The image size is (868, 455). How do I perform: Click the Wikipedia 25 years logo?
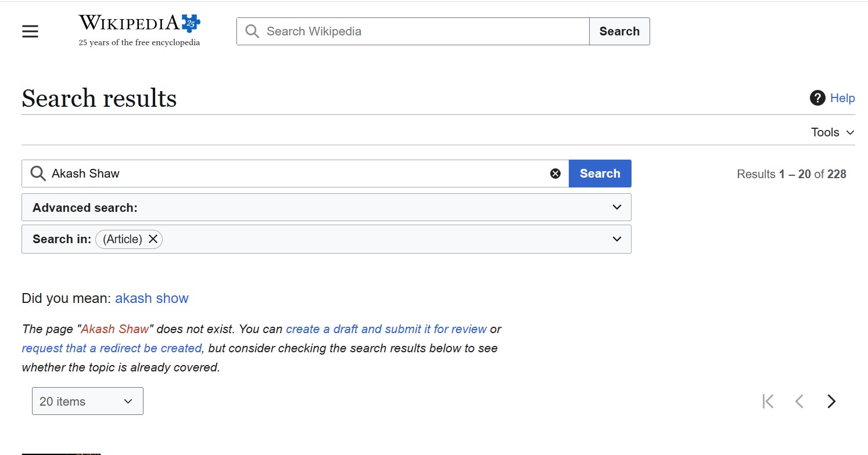click(139, 31)
